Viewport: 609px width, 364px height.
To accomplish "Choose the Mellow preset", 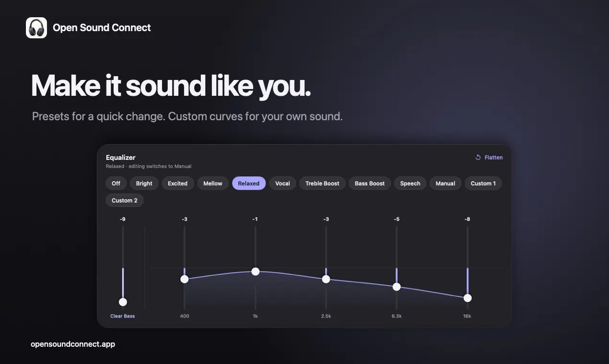I will pos(213,183).
